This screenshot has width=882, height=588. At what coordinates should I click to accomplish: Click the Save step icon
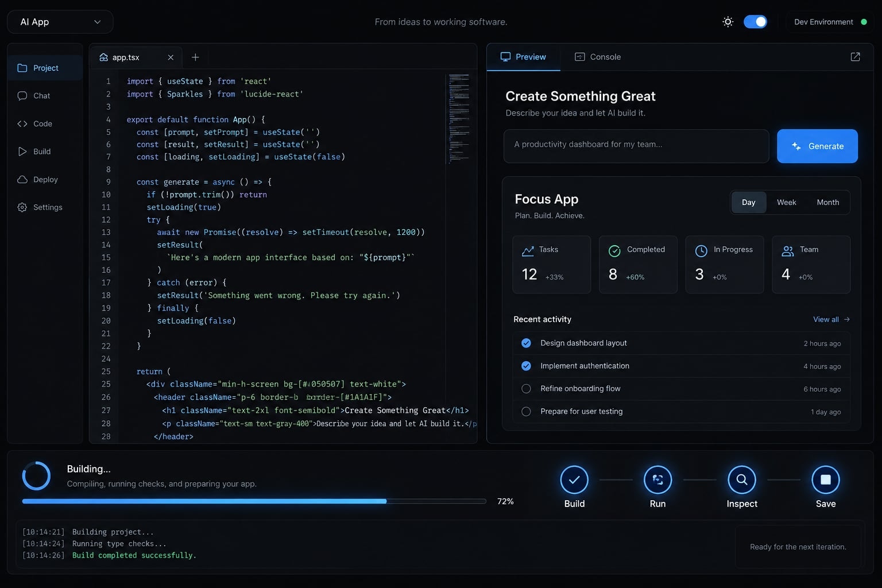tap(826, 479)
